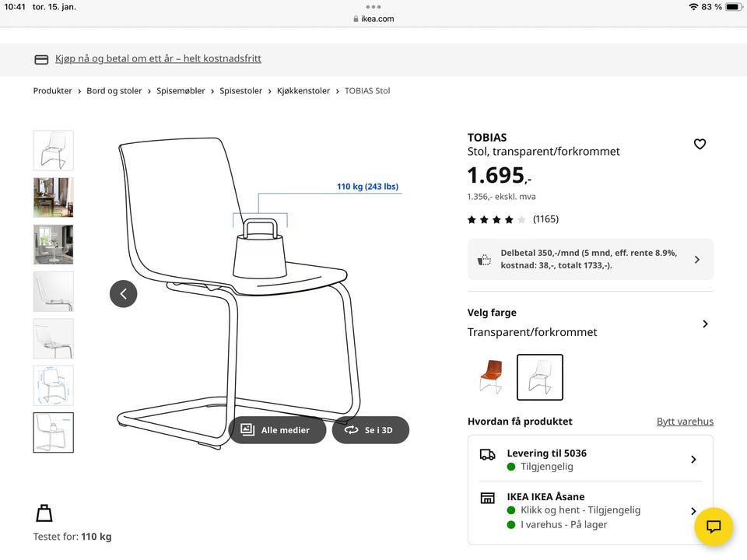Click the credit card icon in the banner
The width and height of the screenshot is (747, 560).
click(x=41, y=59)
